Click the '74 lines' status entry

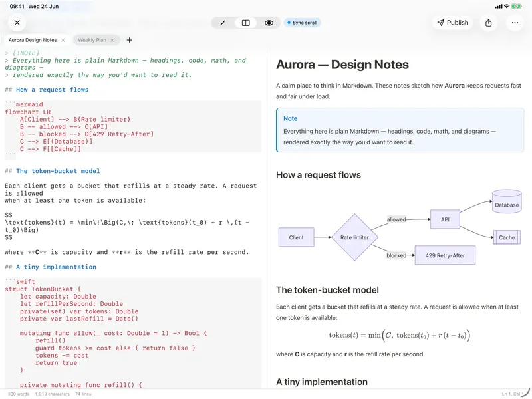(x=83, y=394)
